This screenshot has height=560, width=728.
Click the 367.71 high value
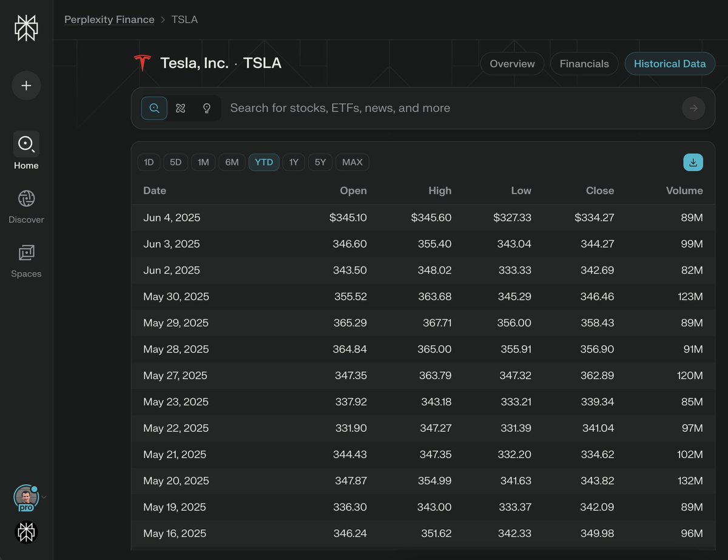pos(437,323)
